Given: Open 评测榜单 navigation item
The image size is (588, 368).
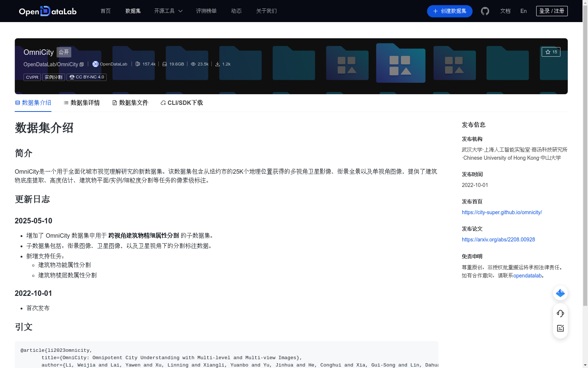Looking at the screenshot, I should click(206, 11).
